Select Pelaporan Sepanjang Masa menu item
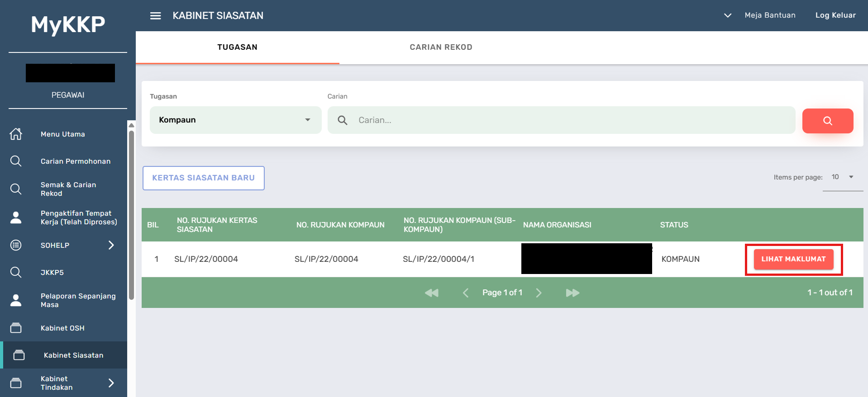 tap(78, 300)
